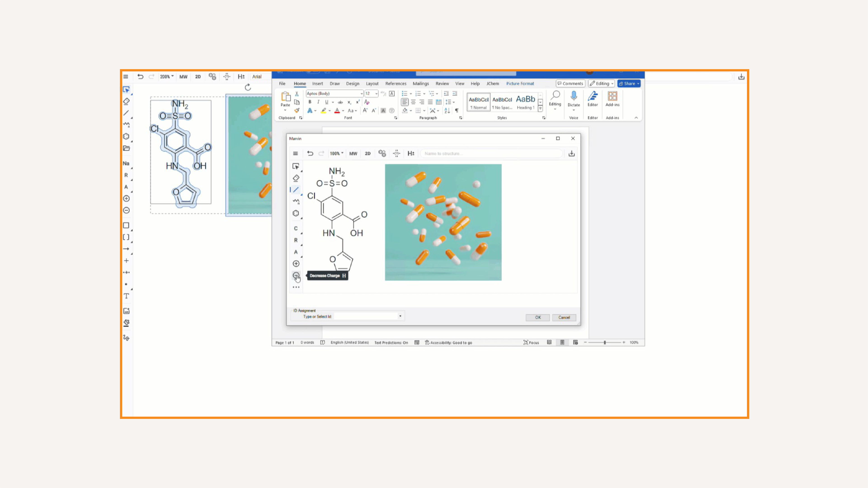
Task: Open the Review tab in Word
Action: [x=442, y=84]
